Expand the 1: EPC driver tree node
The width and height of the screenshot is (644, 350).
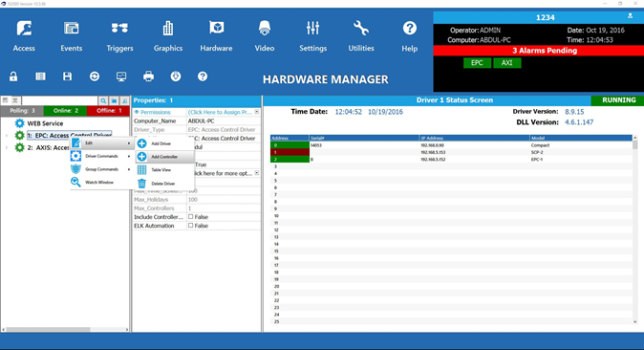(6, 135)
